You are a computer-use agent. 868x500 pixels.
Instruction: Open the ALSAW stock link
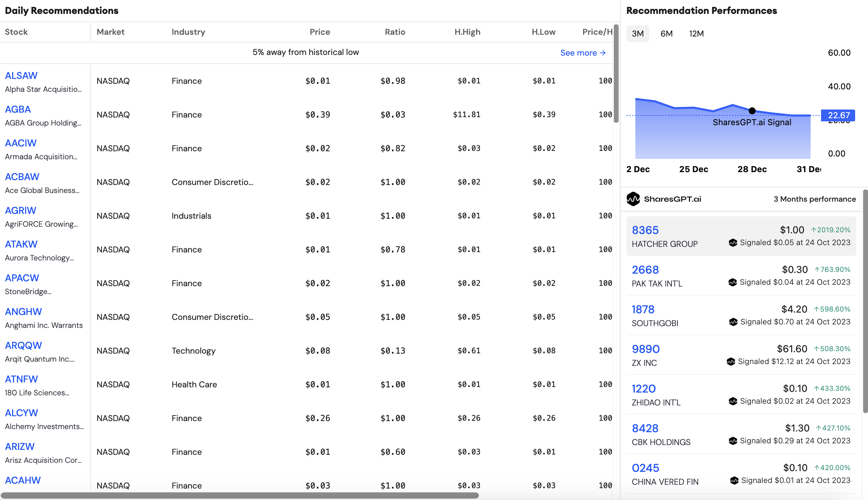[x=21, y=75]
